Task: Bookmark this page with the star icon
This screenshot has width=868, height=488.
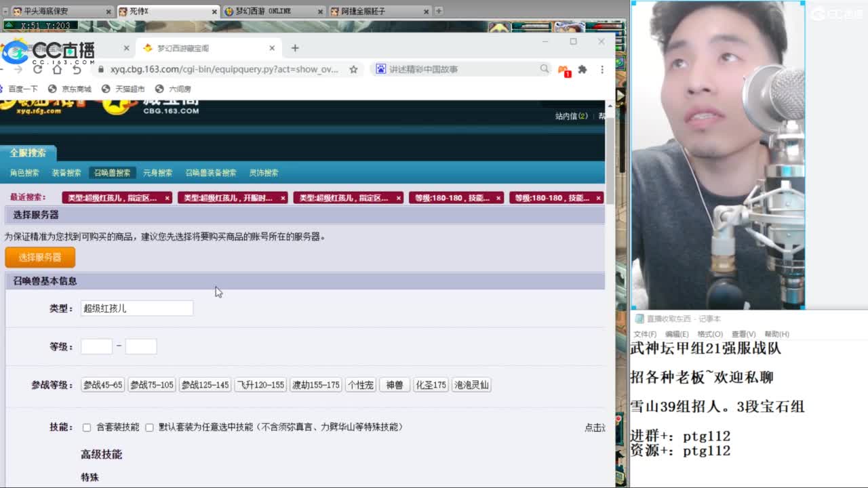Action: [x=353, y=69]
